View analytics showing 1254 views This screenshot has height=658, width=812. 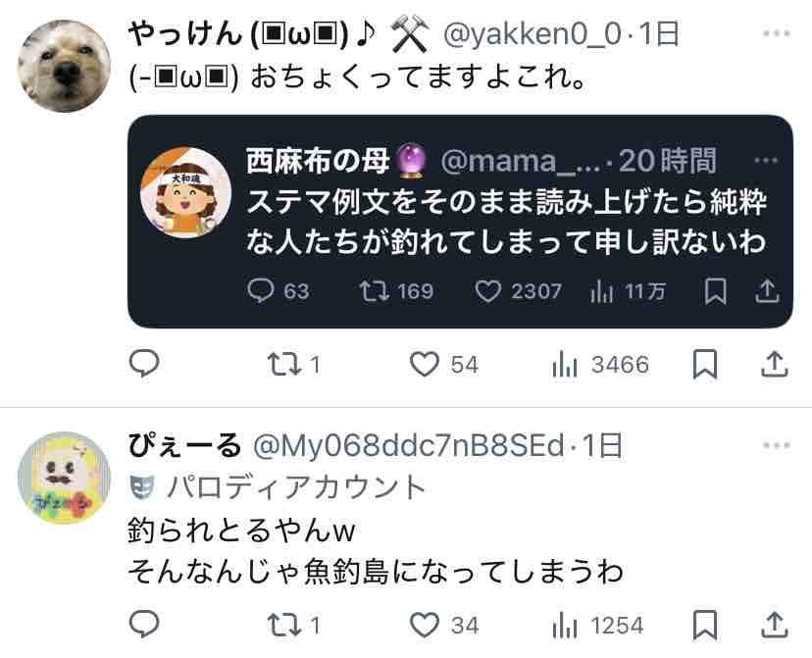click(598, 626)
